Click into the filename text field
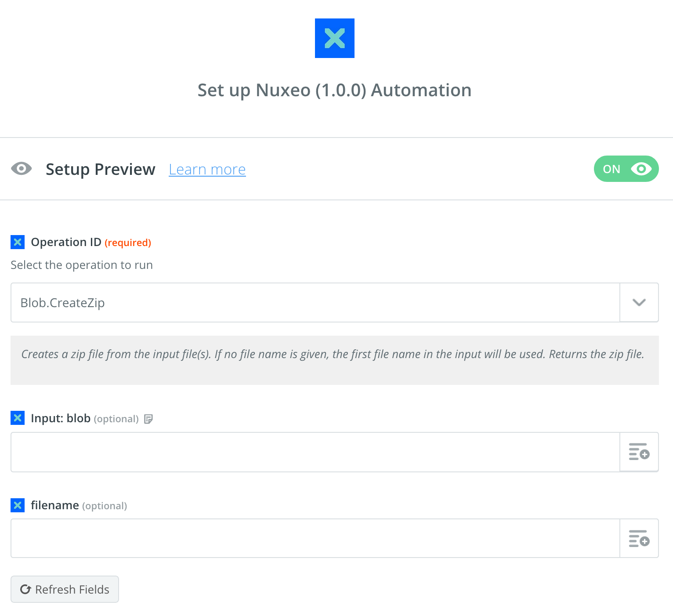 click(315, 538)
